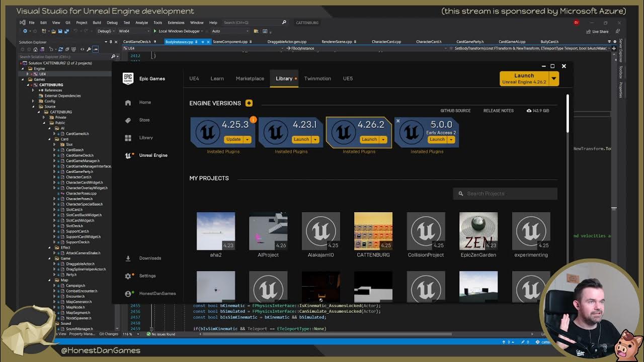This screenshot has width=644, height=362.
Task: Open the 5.0.0 Launch options dropdown
Action: [451, 139]
